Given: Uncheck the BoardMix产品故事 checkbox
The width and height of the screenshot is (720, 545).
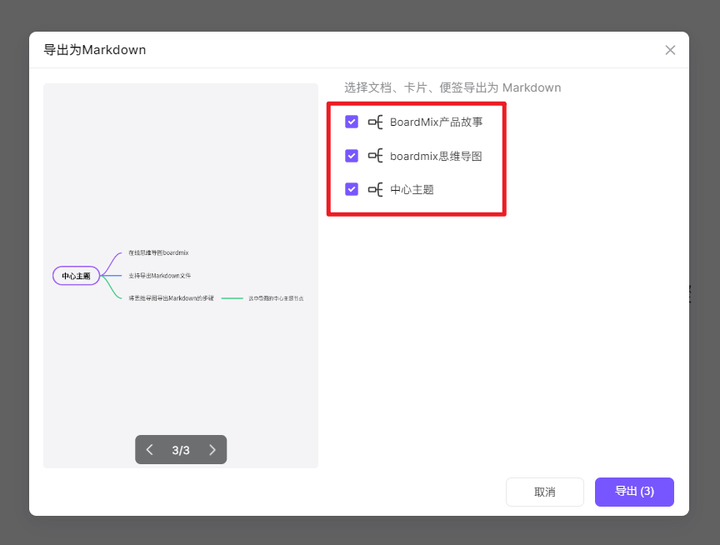Looking at the screenshot, I should pyautogui.click(x=351, y=122).
